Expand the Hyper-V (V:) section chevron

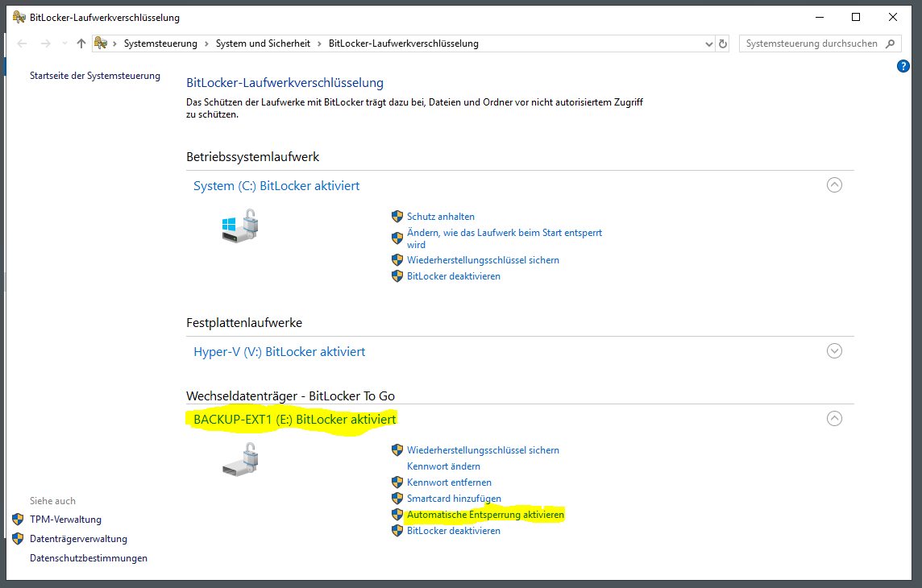point(834,351)
